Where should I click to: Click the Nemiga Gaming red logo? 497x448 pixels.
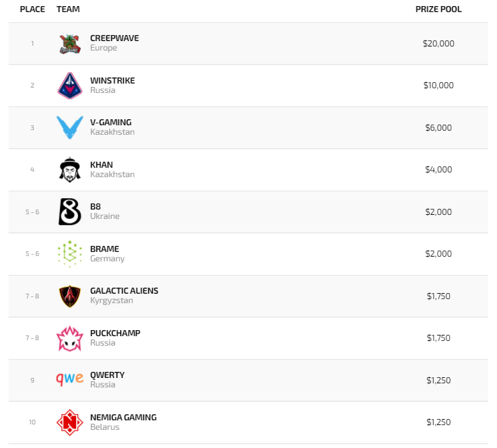click(69, 422)
